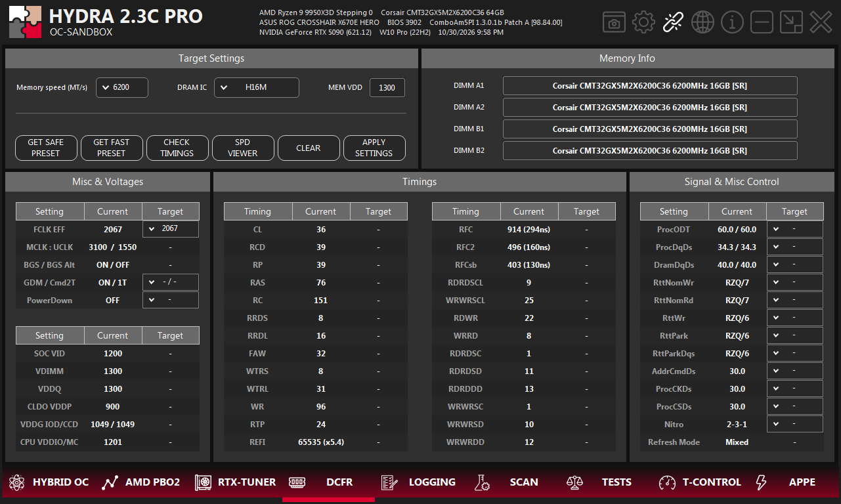
Task: Click the lightning bolt APPE icon
Action: [x=761, y=482]
